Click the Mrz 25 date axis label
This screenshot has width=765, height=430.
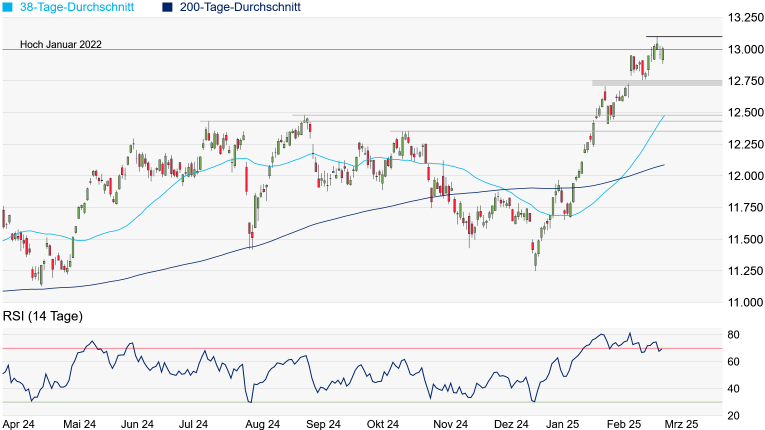click(x=685, y=423)
